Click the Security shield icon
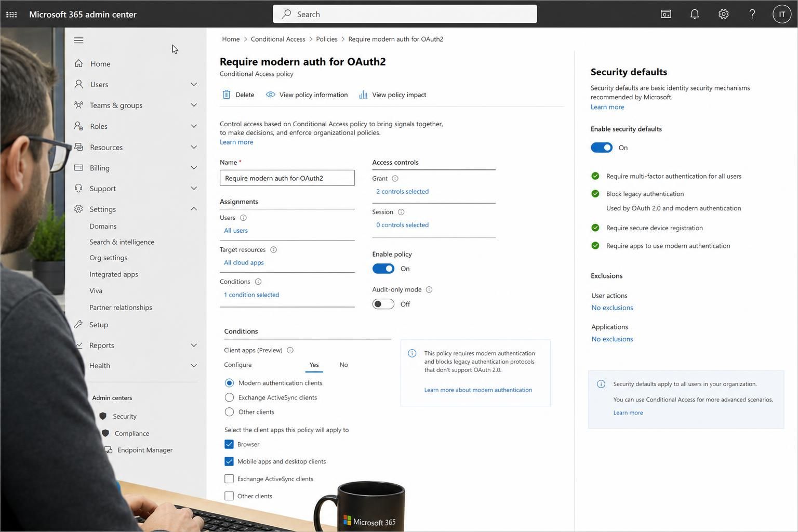The height and width of the screenshot is (532, 798). coord(103,416)
